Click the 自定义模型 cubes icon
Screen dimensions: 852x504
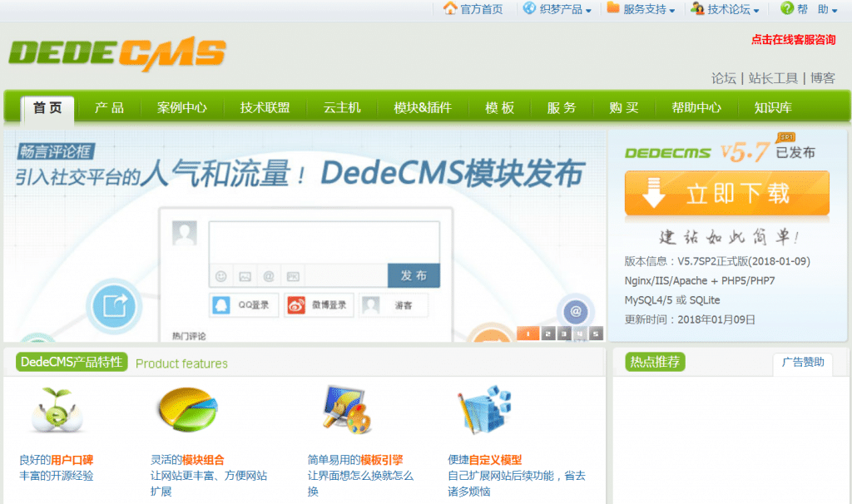[x=483, y=409]
